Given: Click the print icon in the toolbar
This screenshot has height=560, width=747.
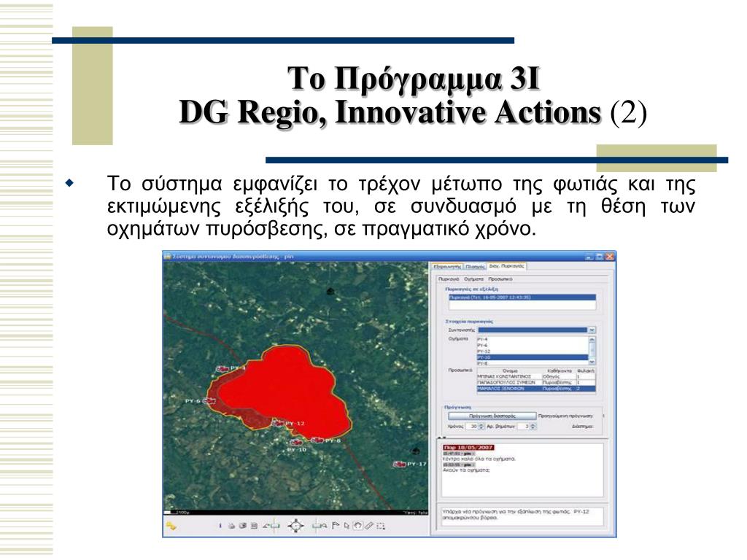Looking at the screenshot, I should pos(231,526).
